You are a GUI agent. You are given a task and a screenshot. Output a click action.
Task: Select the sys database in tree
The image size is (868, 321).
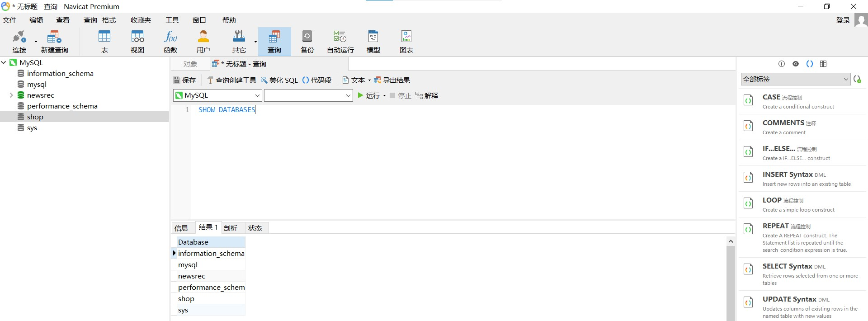click(x=32, y=127)
